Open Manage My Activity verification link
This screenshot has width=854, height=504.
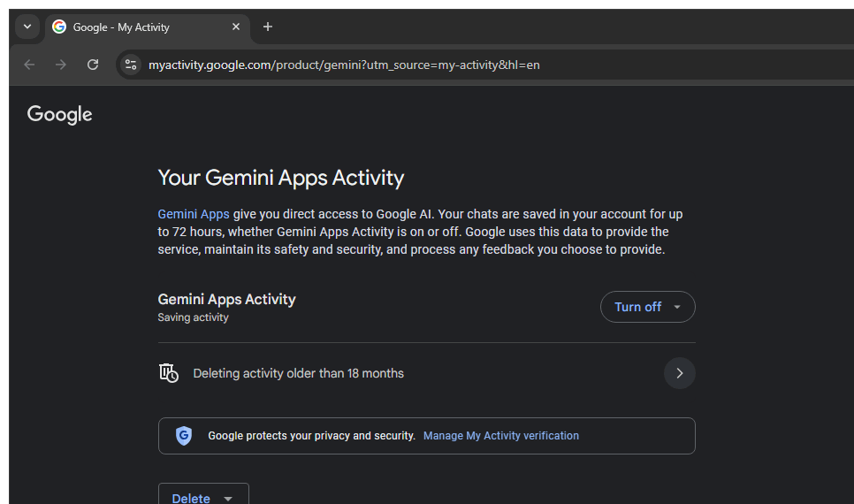(x=501, y=436)
